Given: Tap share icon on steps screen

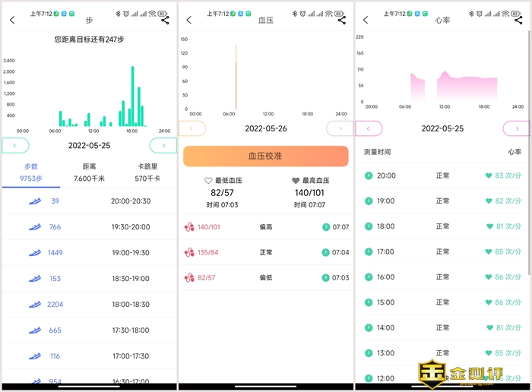Looking at the screenshot, I should 165,21.
